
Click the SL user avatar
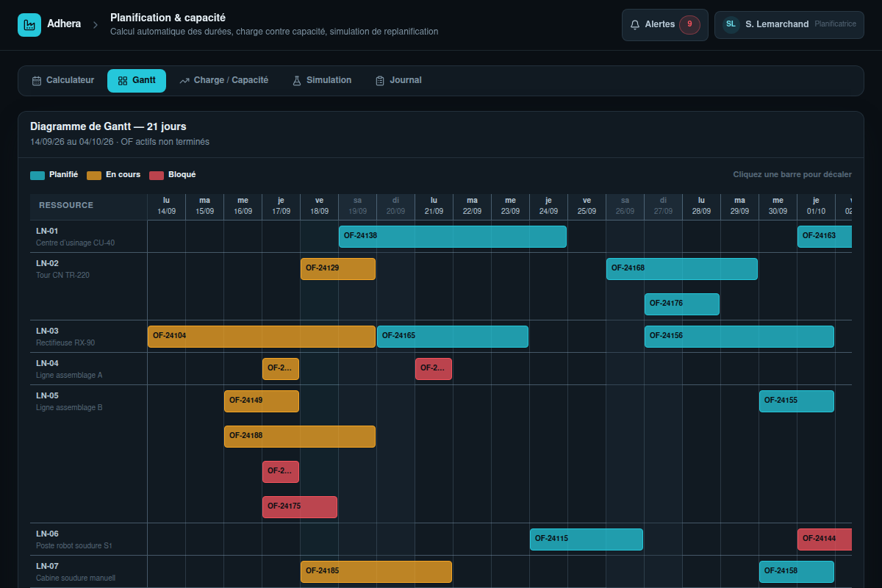pos(731,24)
